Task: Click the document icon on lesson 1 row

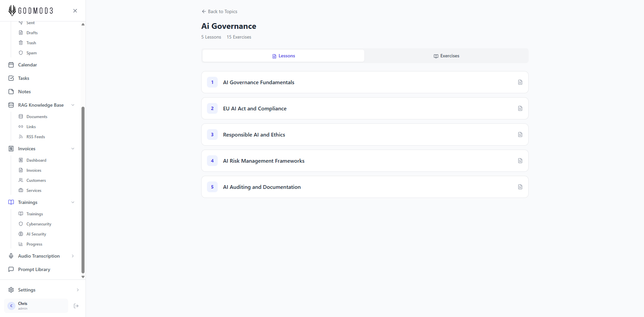Action: (520, 82)
